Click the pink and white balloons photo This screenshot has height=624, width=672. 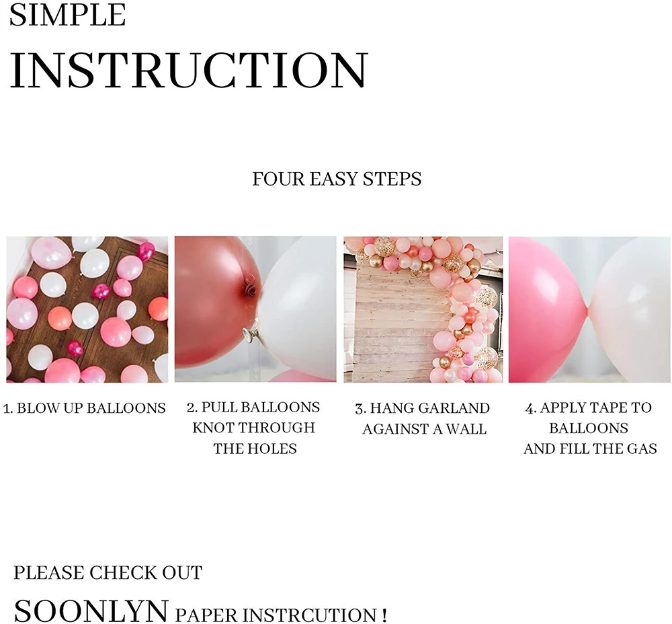tap(589, 309)
